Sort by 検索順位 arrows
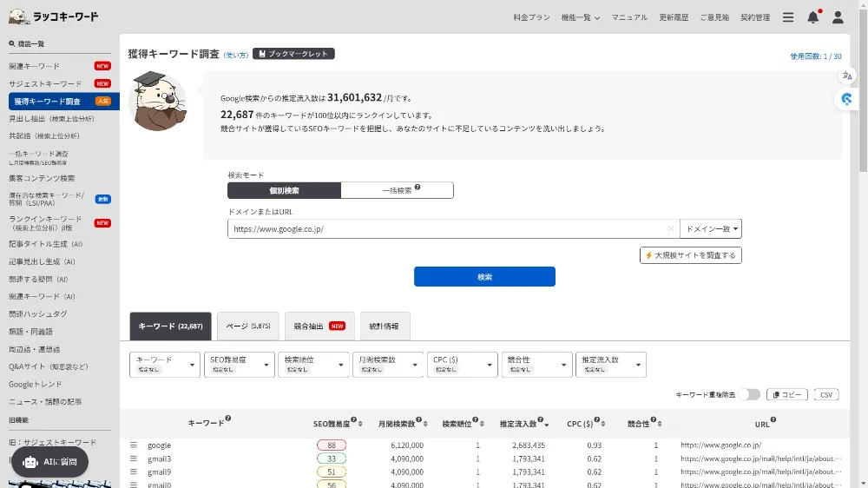 click(482, 425)
